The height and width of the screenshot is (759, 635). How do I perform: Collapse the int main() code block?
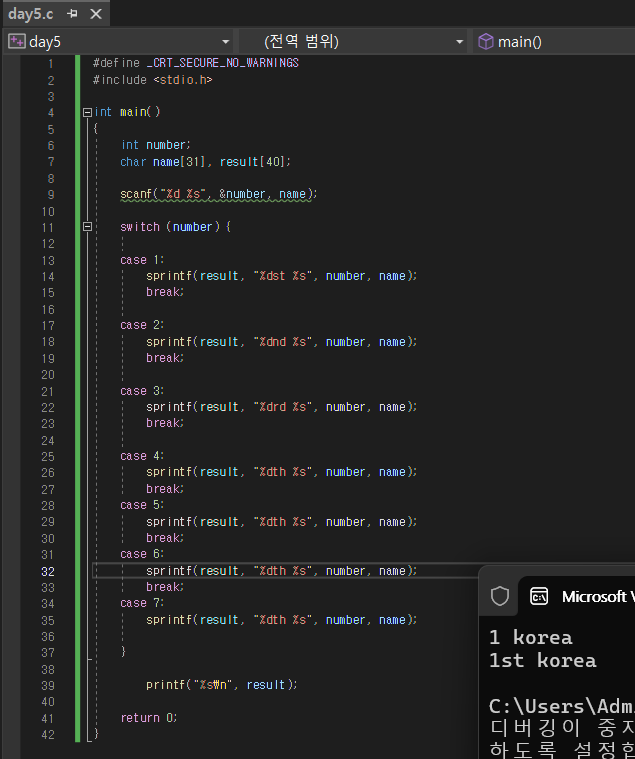pos(87,112)
